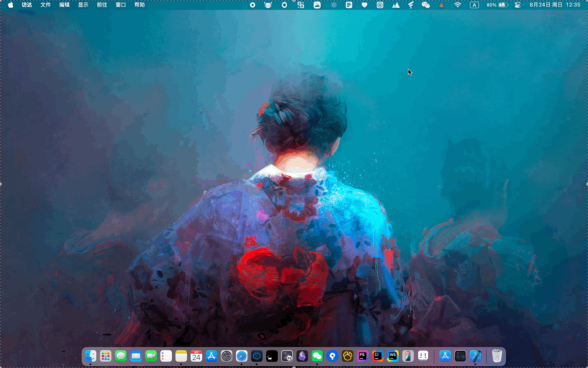Image resolution: width=588 pixels, height=368 pixels.
Task: Open the iPhone mirroring app in Dock
Action: (408, 356)
